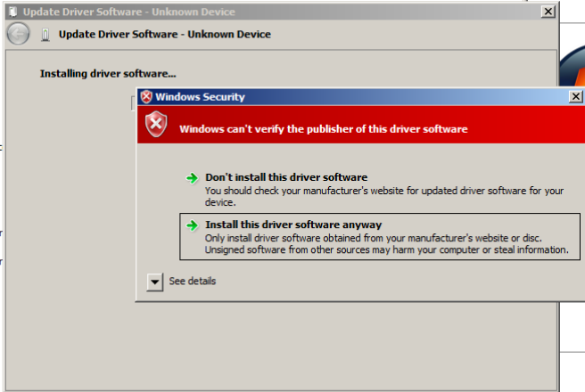The height and width of the screenshot is (392, 585).
Task: Close the Update Driver Software window
Action: pos(548,12)
